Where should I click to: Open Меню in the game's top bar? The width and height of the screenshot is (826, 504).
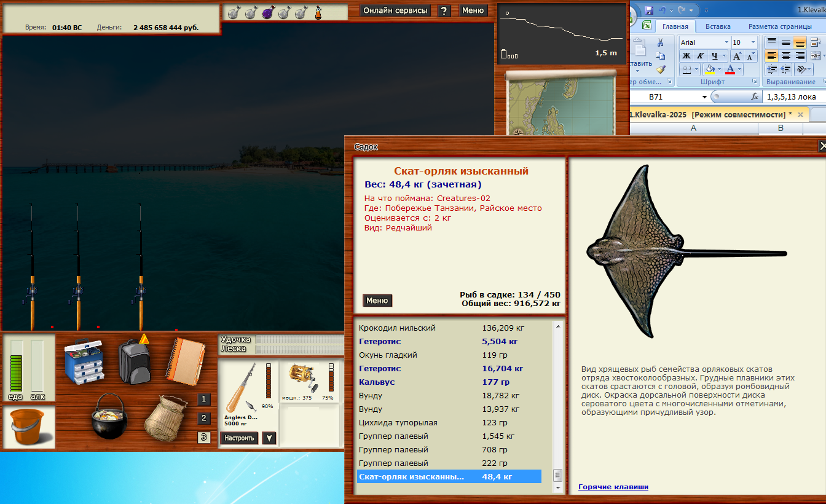pos(473,10)
